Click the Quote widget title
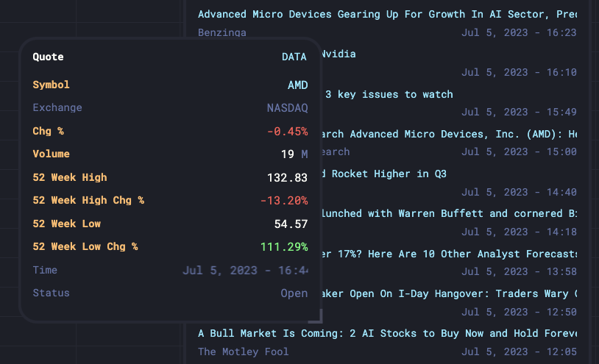 click(48, 57)
